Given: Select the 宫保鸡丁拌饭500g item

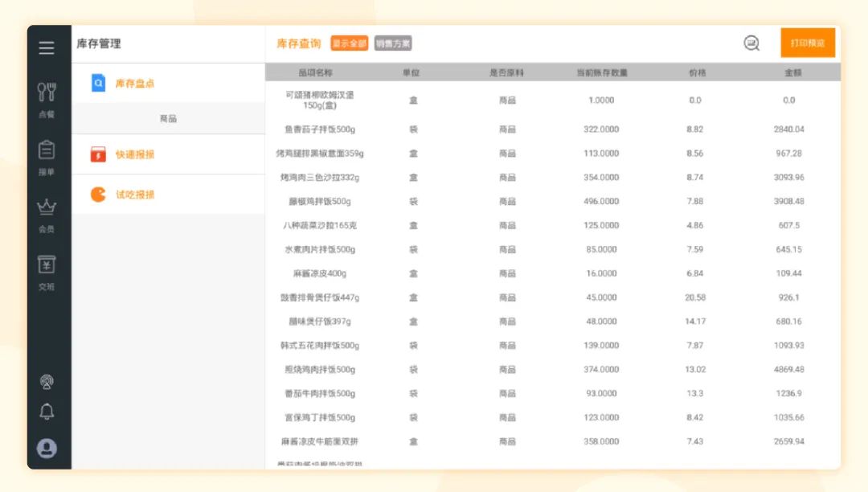Looking at the screenshot, I should pyautogui.click(x=320, y=418).
